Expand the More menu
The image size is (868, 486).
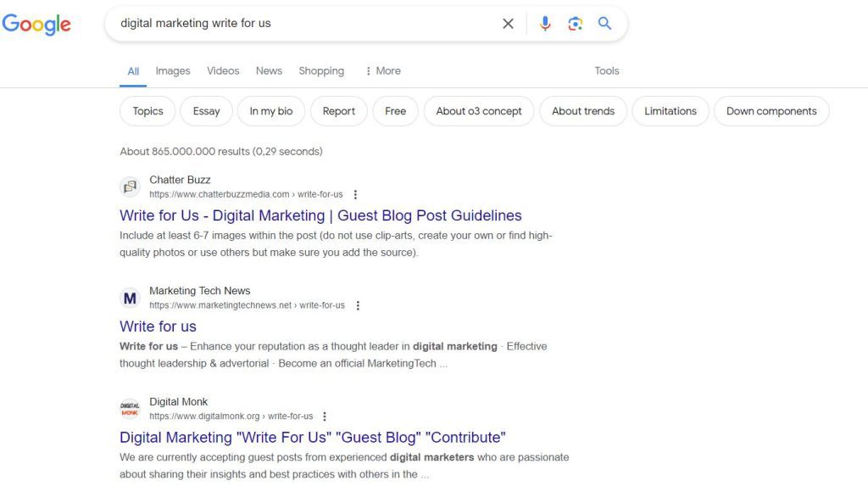click(x=383, y=71)
